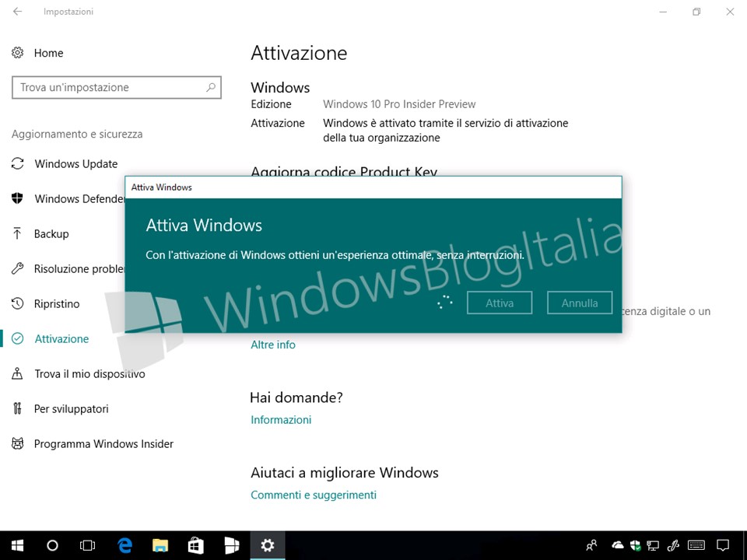Select Windows Update in sidebar
This screenshot has height=560, width=747.
pyautogui.click(x=75, y=164)
